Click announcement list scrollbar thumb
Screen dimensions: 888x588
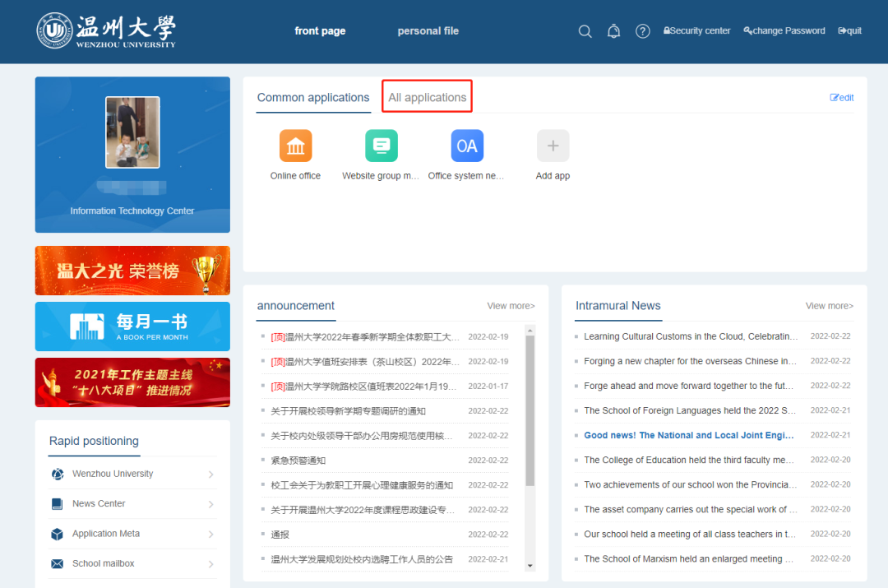(x=530, y=410)
